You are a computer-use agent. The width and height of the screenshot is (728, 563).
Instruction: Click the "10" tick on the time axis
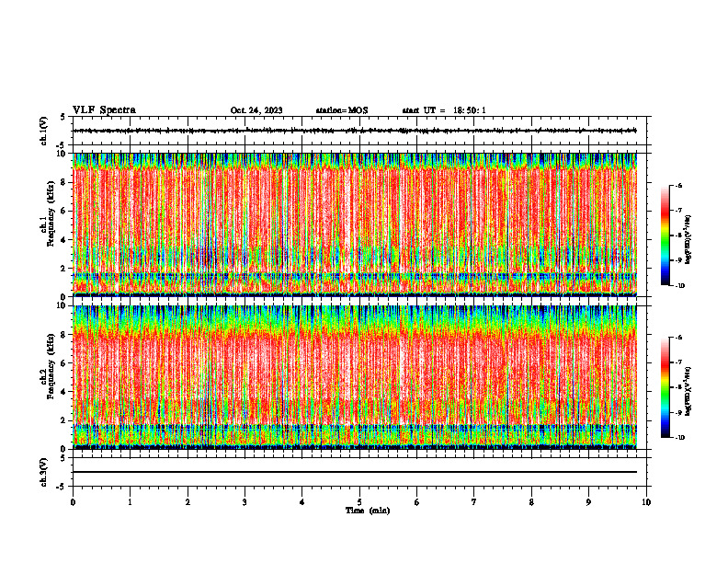(646, 502)
